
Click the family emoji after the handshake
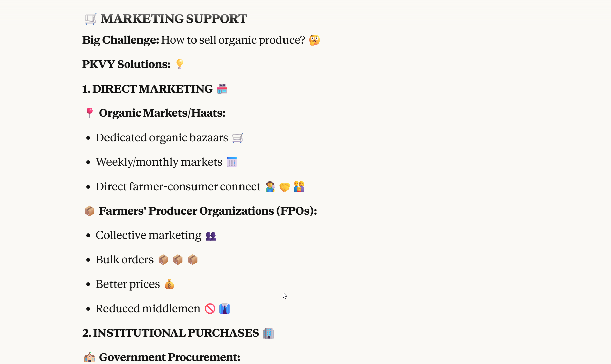[x=299, y=187]
